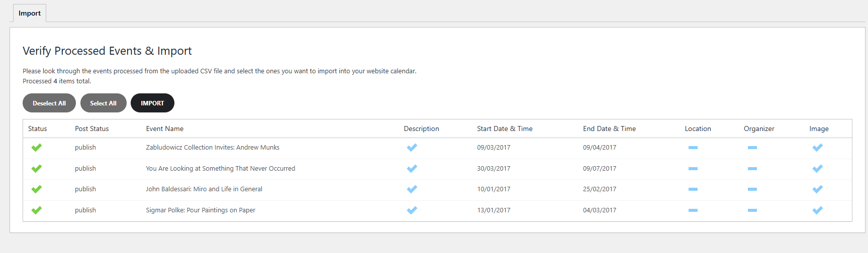Toggle green checkmark for You Are Looking event
Viewport: 868px width, 253px height.
coord(37,169)
